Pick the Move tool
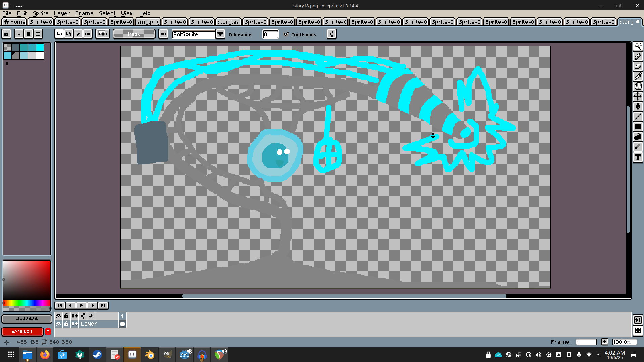The width and height of the screenshot is (644, 362). (x=638, y=97)
